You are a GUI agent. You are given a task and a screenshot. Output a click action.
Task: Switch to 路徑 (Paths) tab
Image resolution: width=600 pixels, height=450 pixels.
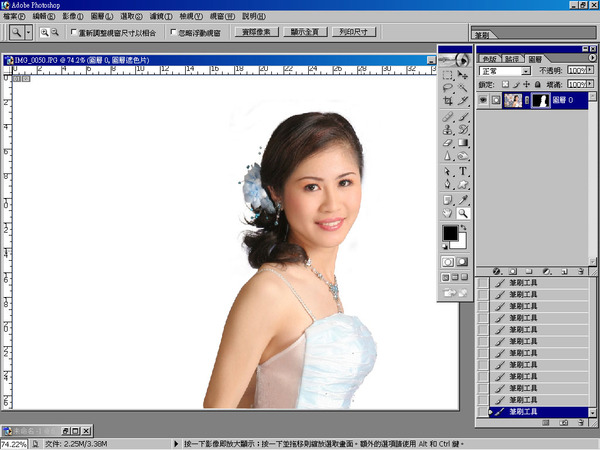click(x=512, y=59)
